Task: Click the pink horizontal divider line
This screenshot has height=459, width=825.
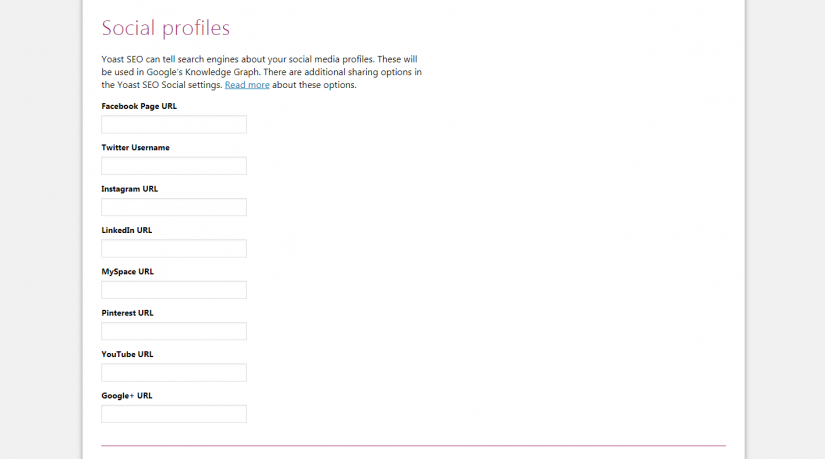Action: click(x=413, y=445)
